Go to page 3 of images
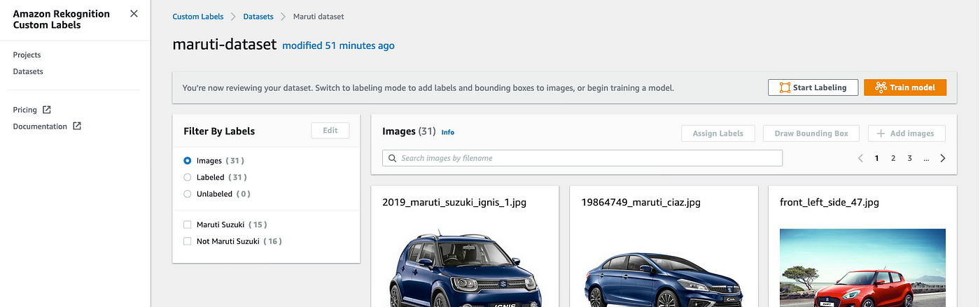This screenshot has width=980, height=307. coord(910,158)
